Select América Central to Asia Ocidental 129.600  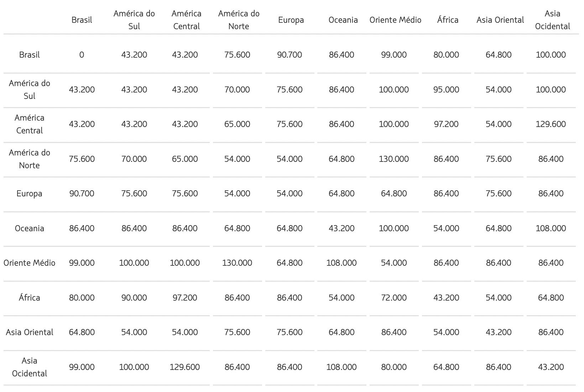pyautogui.click(x=551, y=124)
